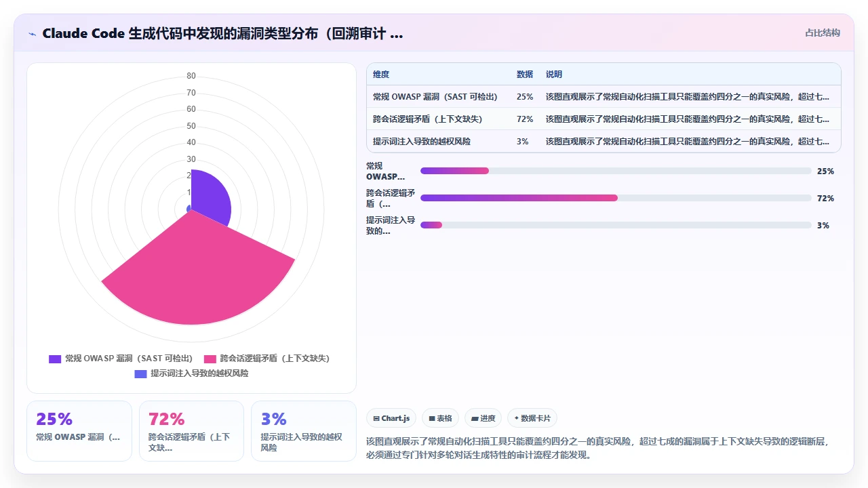Toggle purple legend swatch for 常规 OWASP 漏洞

[x=55, y=359]
